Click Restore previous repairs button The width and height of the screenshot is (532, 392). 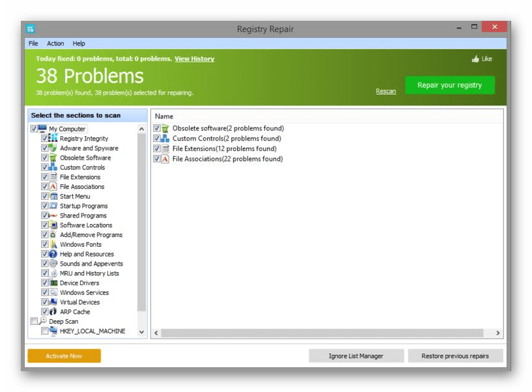point(455,356)
